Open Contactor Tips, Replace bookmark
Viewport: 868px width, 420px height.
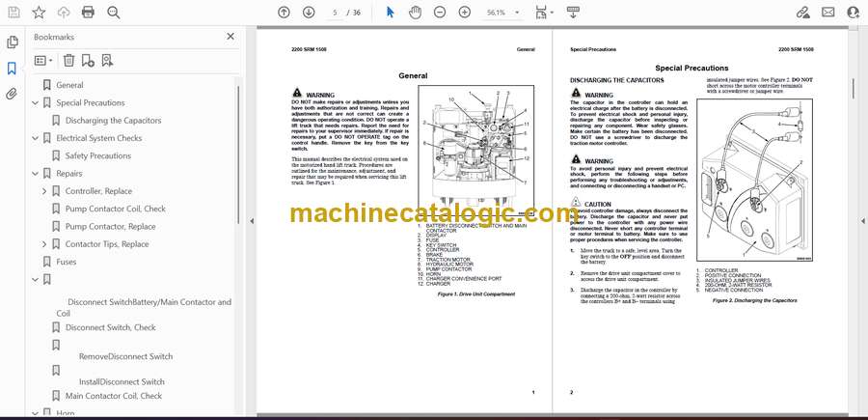click(x=107, y=244)
